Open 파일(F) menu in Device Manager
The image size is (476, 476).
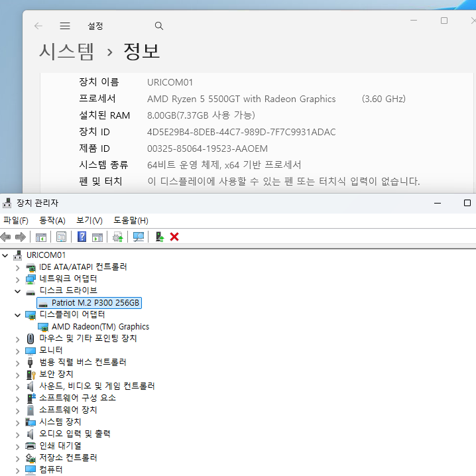pos(16,220)
